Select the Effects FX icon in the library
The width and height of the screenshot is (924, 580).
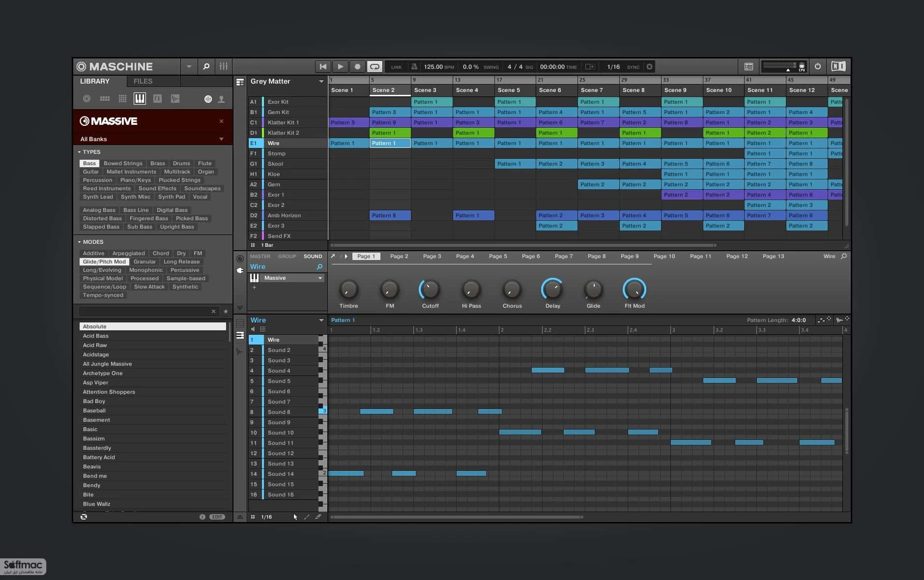157,99
